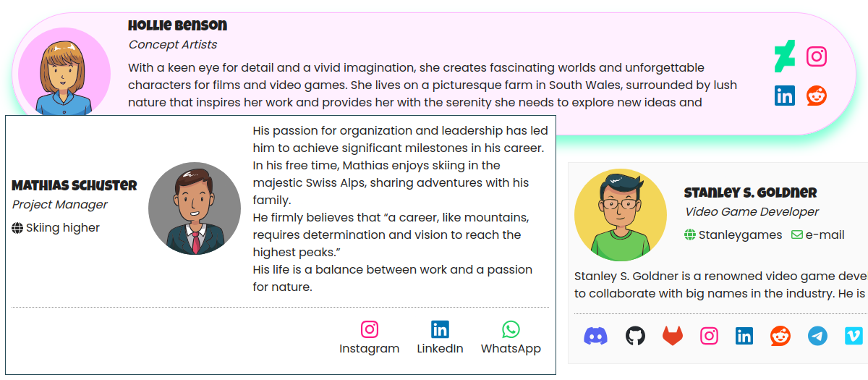Open Stanley's GitHub icon
Viewport: 868px width, 380px height.
click(x=634, y=336)
